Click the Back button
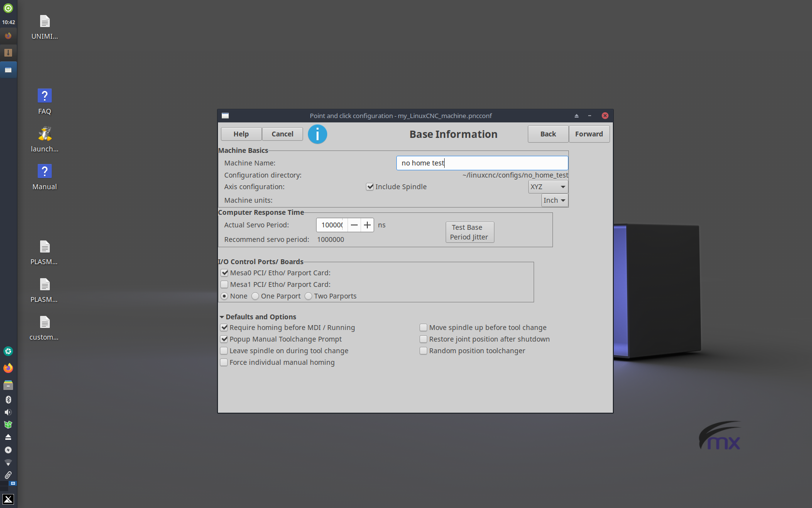 click(x=548, y=134)
